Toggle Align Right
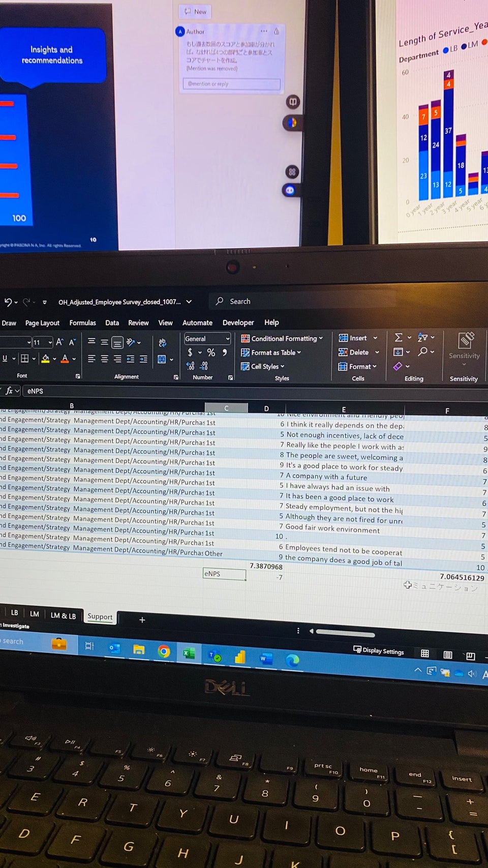 point(117,359)
